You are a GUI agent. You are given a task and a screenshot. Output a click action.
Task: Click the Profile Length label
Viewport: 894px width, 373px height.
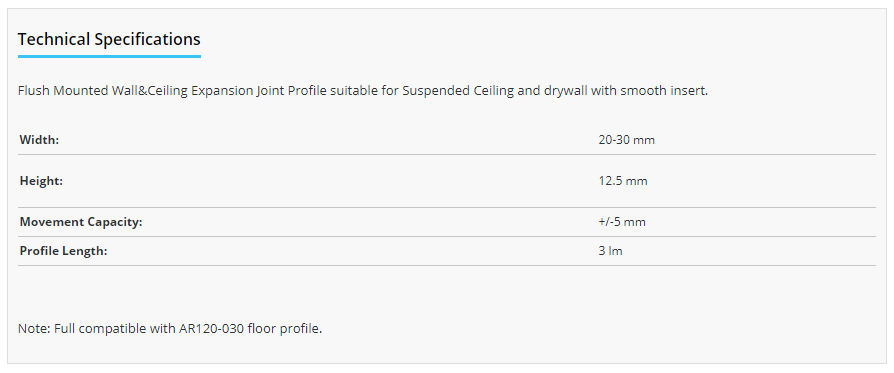[x=63, y=251]
